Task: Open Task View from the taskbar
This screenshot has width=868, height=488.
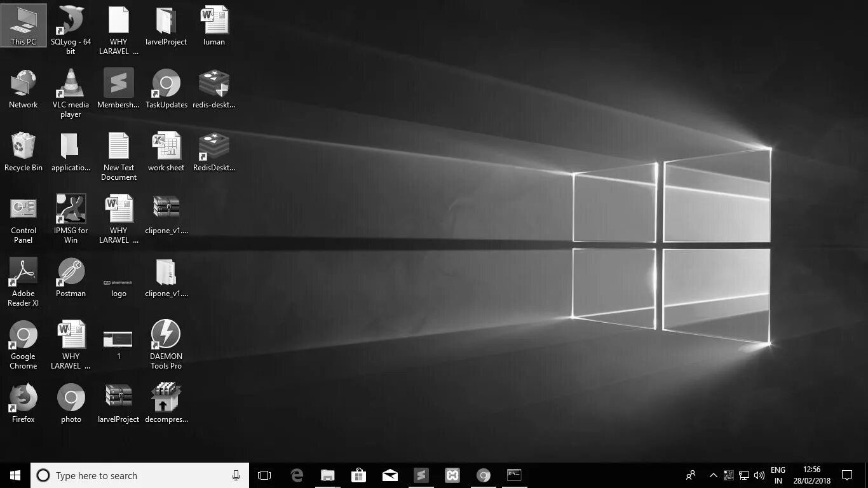Action: click(264, 475)
